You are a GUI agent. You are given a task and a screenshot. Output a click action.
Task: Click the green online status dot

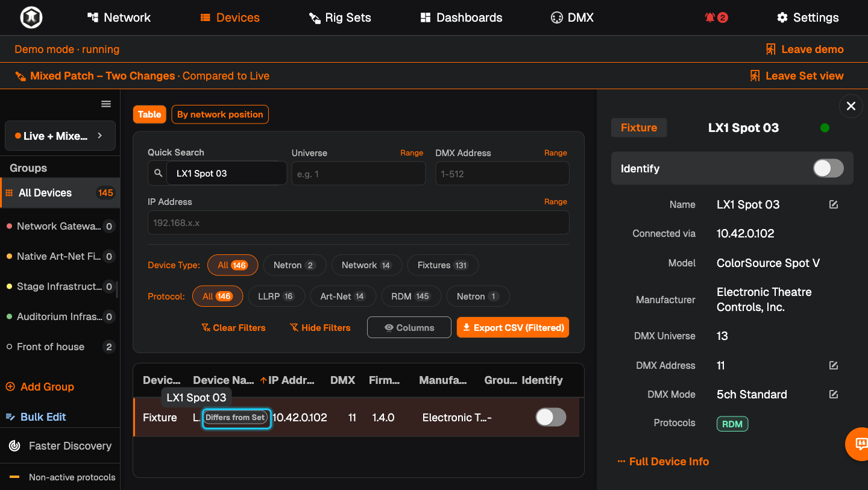coord(825,128)
